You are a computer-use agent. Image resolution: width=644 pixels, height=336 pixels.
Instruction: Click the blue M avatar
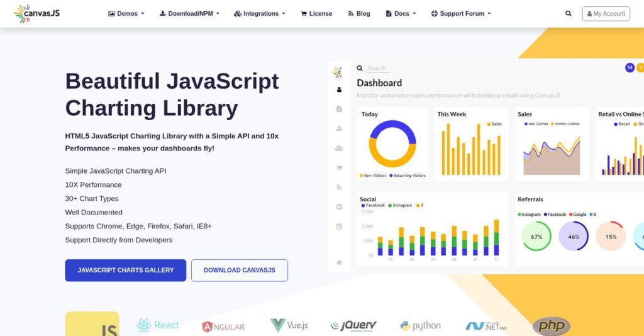pyautogui.click(x=630, y=68)
